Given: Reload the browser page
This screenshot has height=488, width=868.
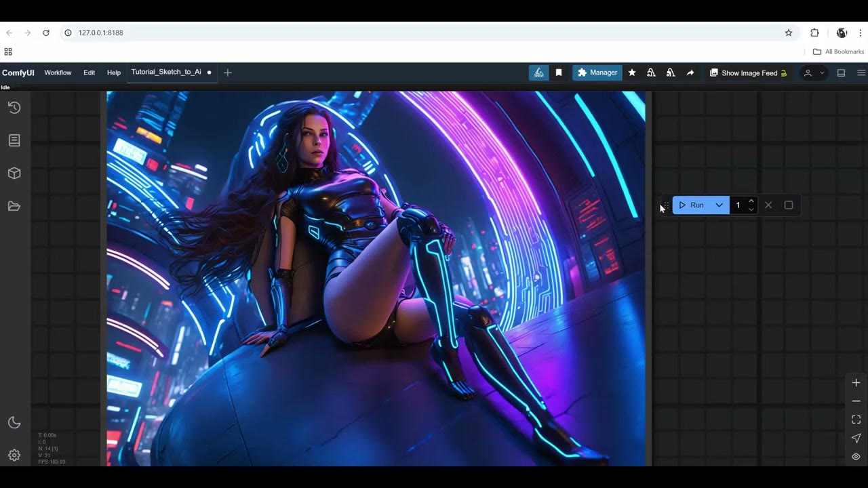Looking at the screenshot, I should [46, 33].
